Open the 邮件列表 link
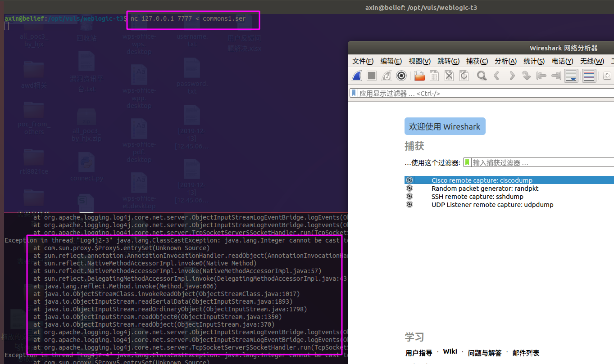 point(526,353)
